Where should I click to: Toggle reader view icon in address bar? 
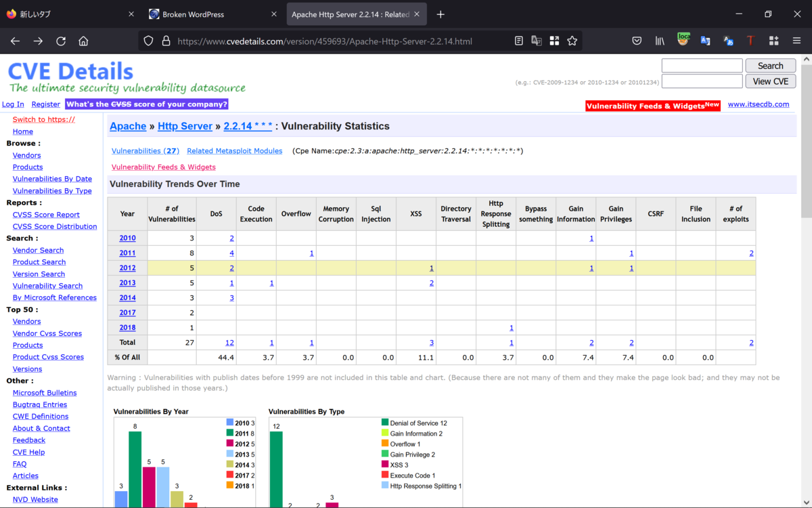point(519,41)
